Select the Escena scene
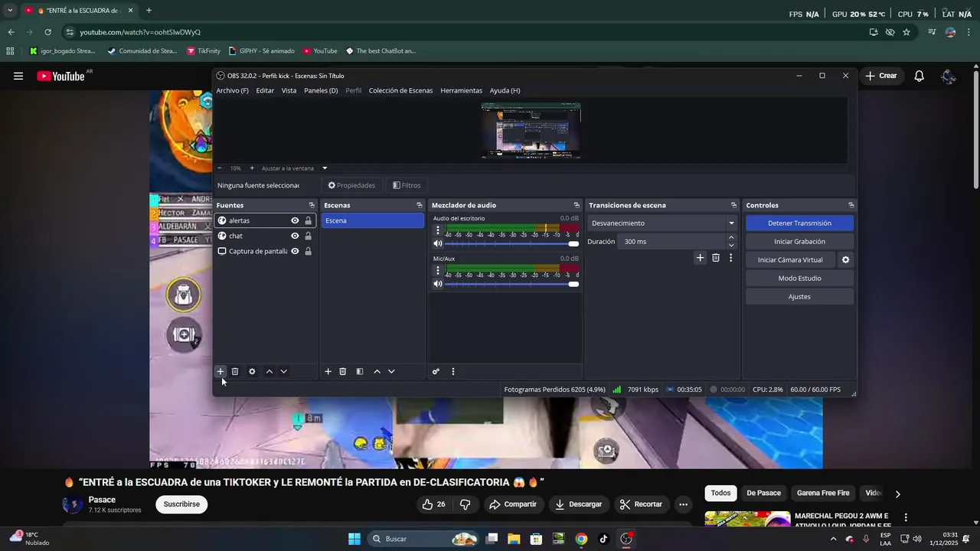Screen dimensions: 980x551 click(x=372, y=220)
